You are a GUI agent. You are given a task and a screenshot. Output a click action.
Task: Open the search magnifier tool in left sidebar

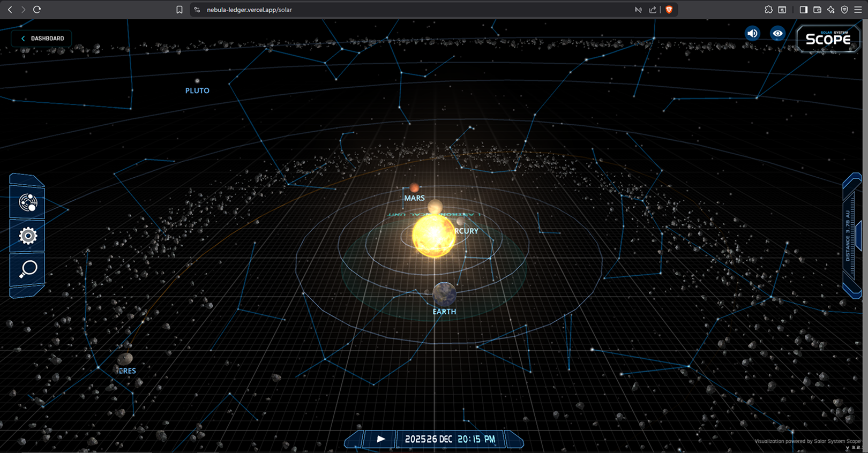pyautogui.click(x=28, y=269)
